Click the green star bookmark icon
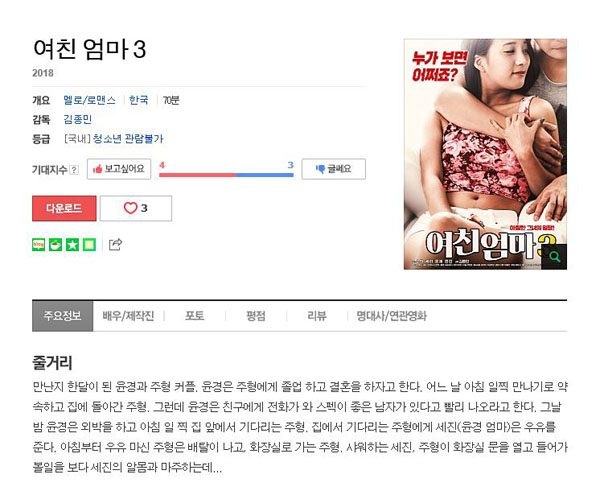600x491 pixels. pyautogui.click(x=72, y=245)
